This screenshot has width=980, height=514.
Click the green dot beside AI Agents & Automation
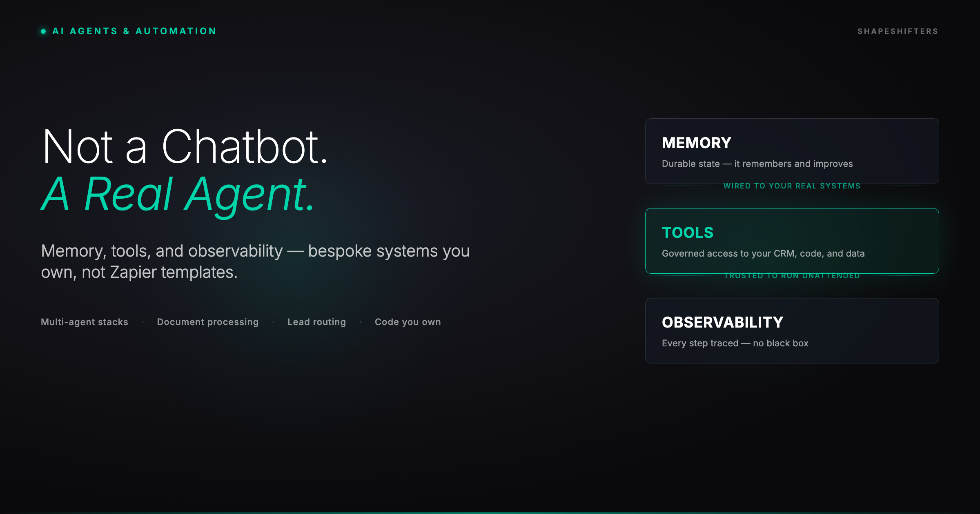point(43,31)
